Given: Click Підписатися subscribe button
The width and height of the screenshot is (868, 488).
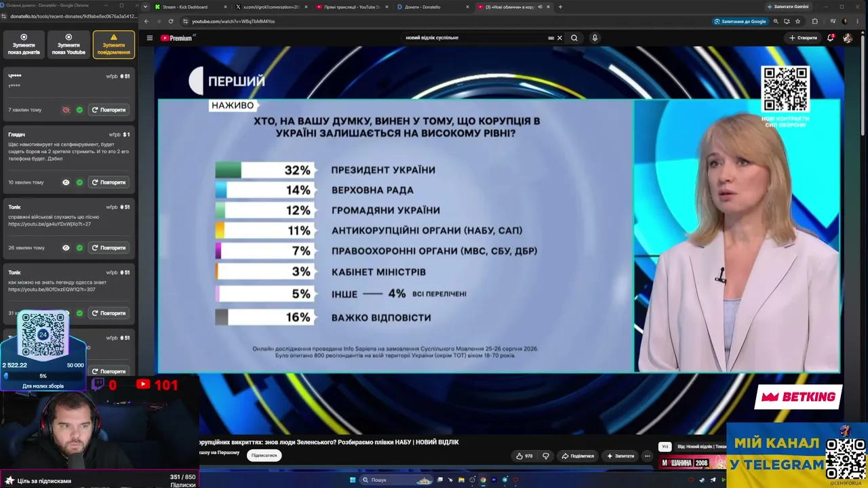Looking at the screenshot, I should [x=264, y=455].
